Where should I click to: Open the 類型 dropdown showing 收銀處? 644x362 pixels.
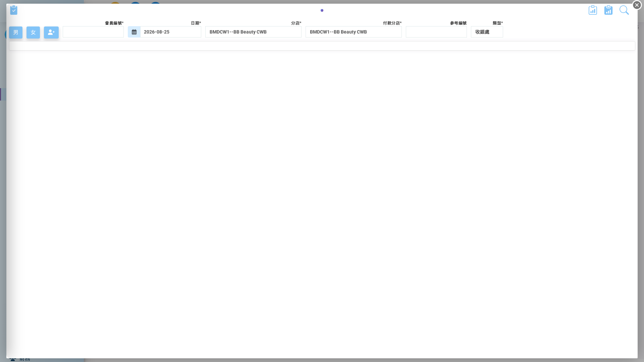pyautogui.click(x=487, y=32)
